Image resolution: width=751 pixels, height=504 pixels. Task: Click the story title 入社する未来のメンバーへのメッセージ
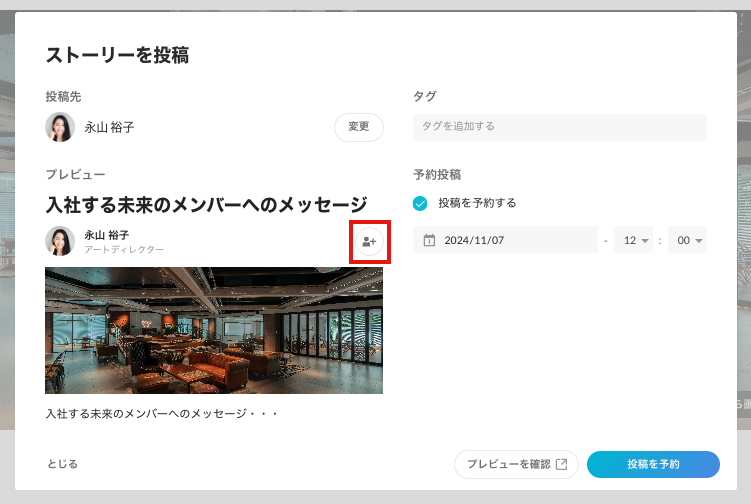click(206, 205)
